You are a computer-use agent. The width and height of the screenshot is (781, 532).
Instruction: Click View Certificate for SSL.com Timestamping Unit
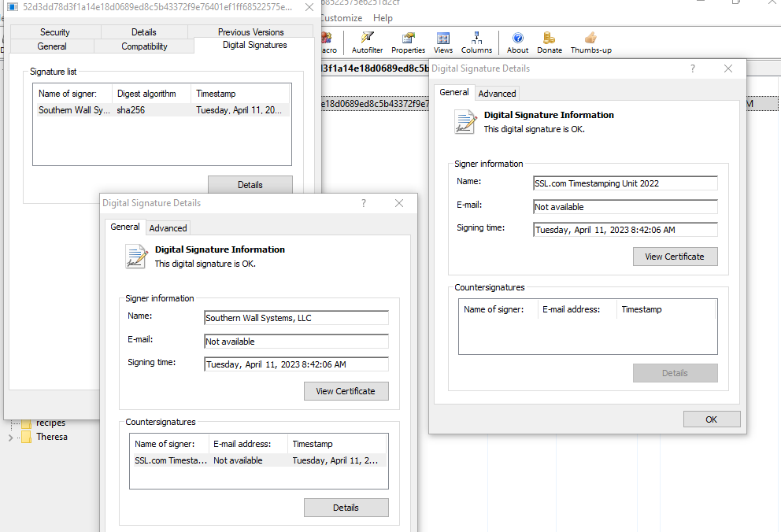pos(675,257)
